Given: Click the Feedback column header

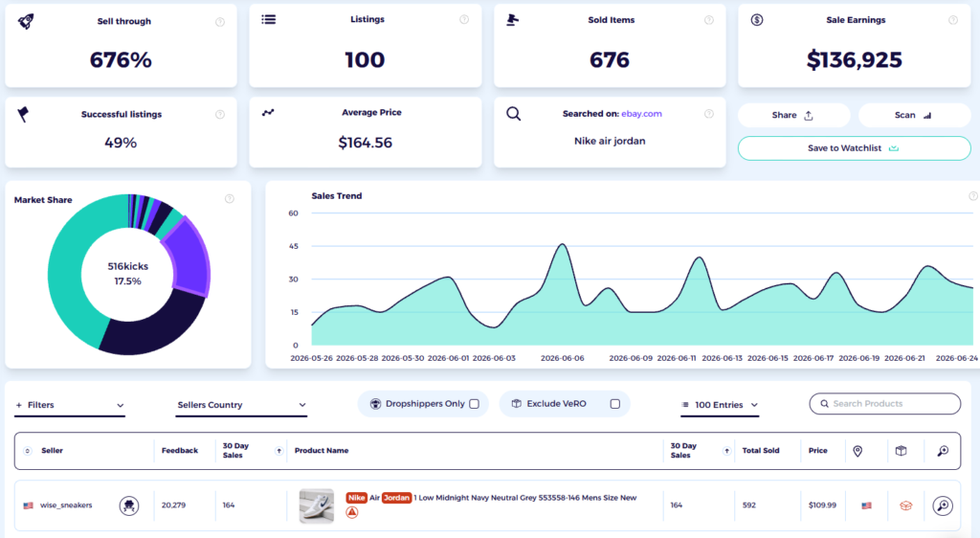Looking at the screenshot, I should point(179,451).
